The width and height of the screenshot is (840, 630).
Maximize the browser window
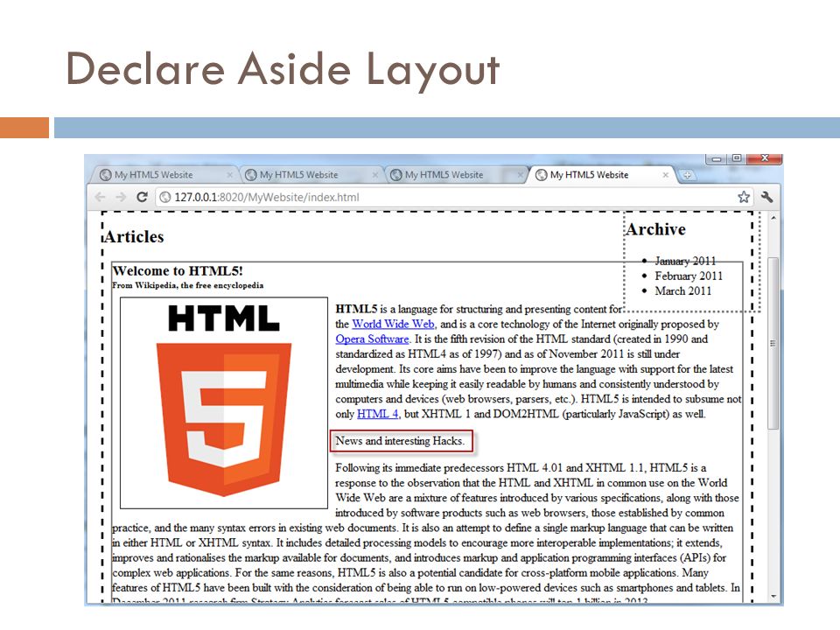click(737, 158)
